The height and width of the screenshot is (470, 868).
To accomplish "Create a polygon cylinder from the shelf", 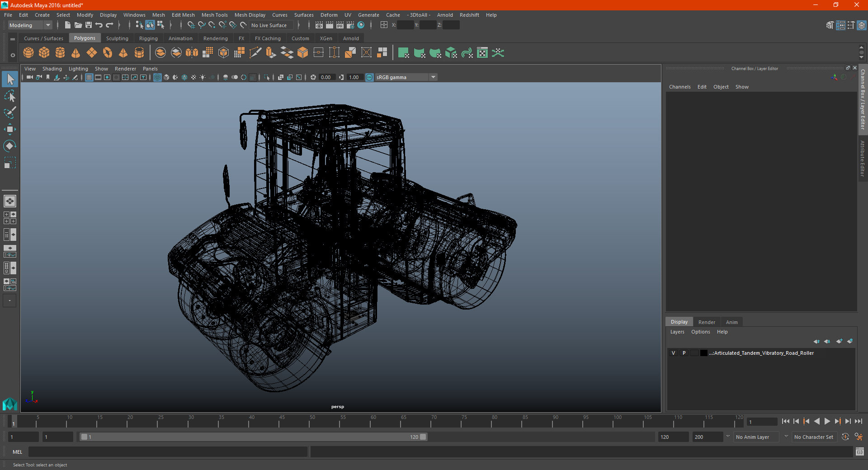I will pyautogui.click(x=60, y=53).
